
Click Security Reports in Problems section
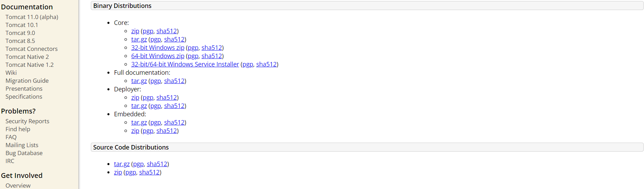pos(27,121)
